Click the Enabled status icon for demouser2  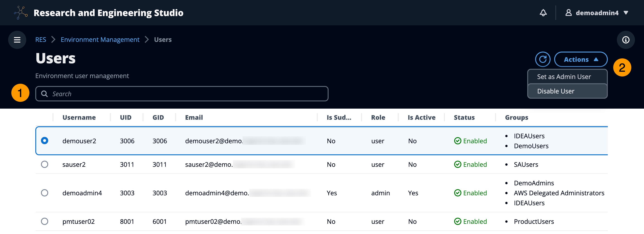pyautogui.click(x=458, y=141)
